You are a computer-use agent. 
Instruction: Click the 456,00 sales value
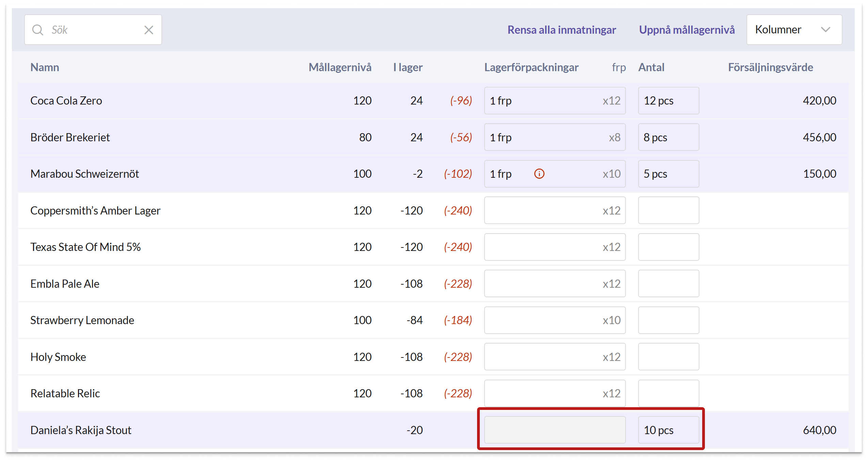click(x=819, y=137)
